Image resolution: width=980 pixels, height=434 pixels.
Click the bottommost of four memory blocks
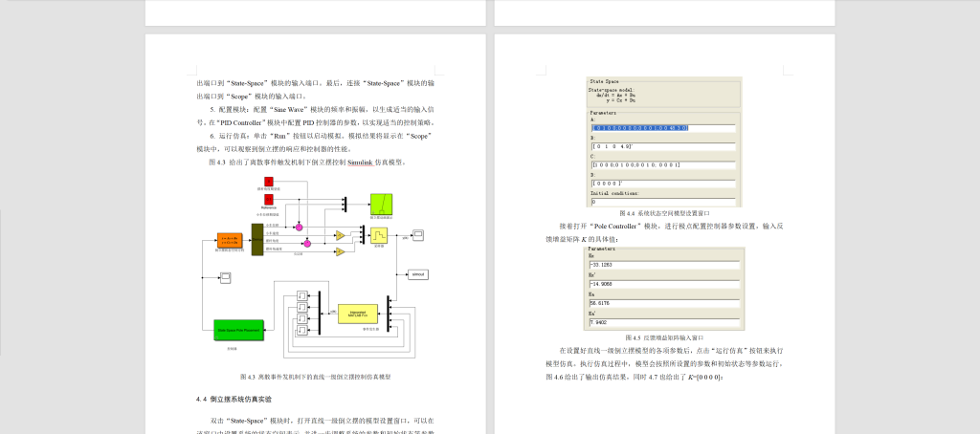click(x=301, y=330)
